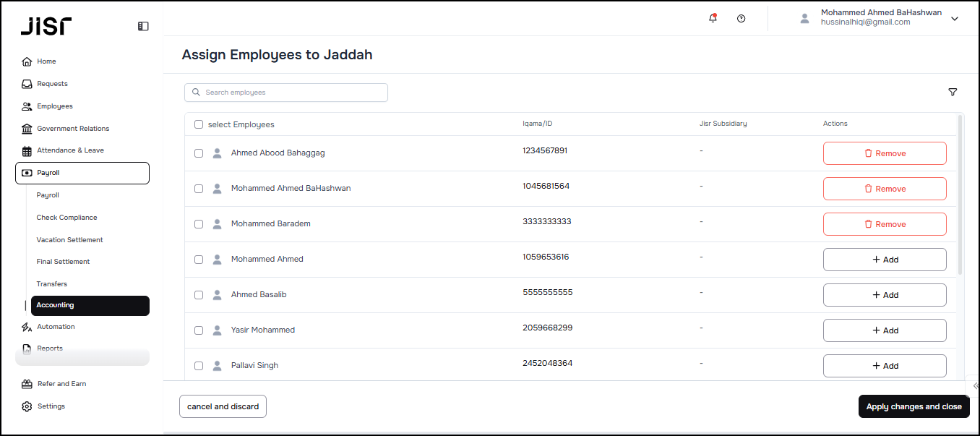
Task: Toggle the select Employees header checkbox
Action: 199,124
